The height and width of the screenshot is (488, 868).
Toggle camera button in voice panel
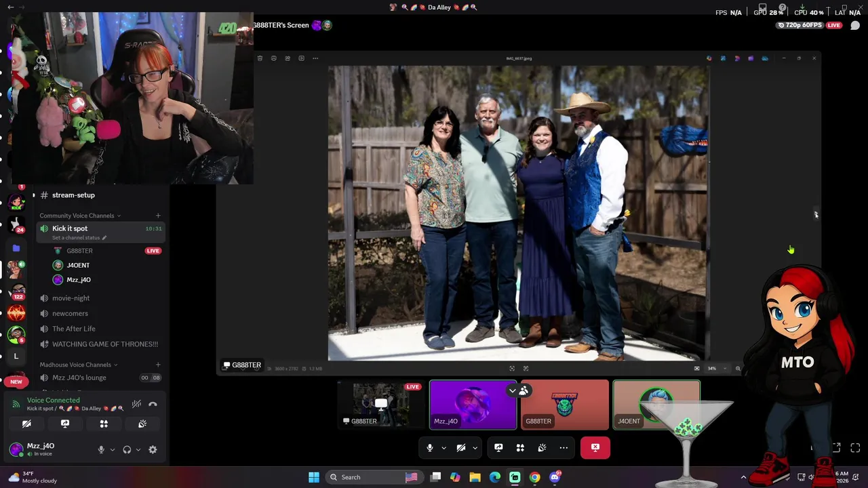click(26, 424)
